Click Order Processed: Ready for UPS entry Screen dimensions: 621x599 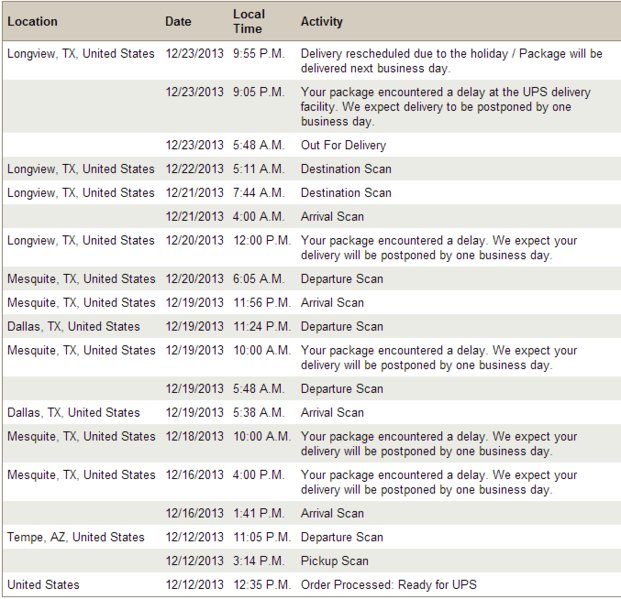pyautogui.click(x=389, y=585)
